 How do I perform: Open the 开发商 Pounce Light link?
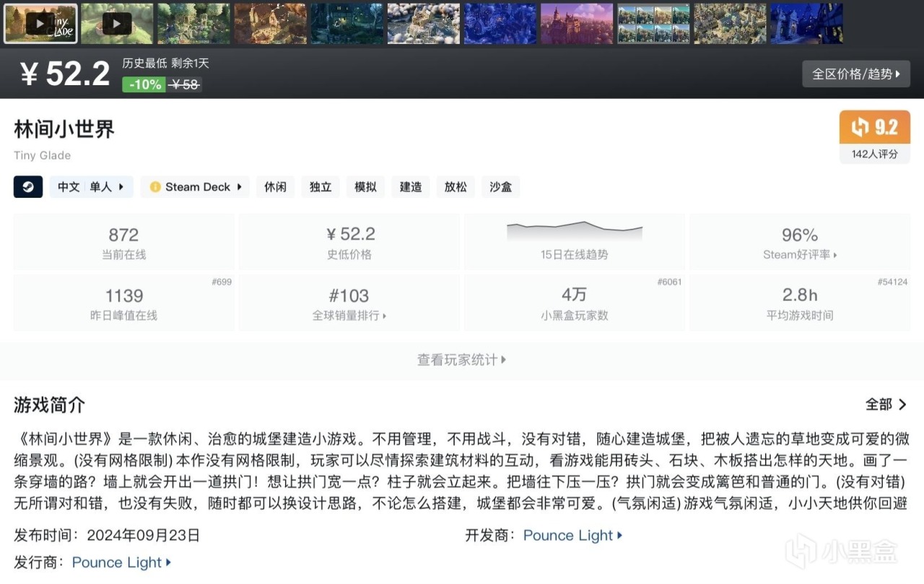[572, 536]
